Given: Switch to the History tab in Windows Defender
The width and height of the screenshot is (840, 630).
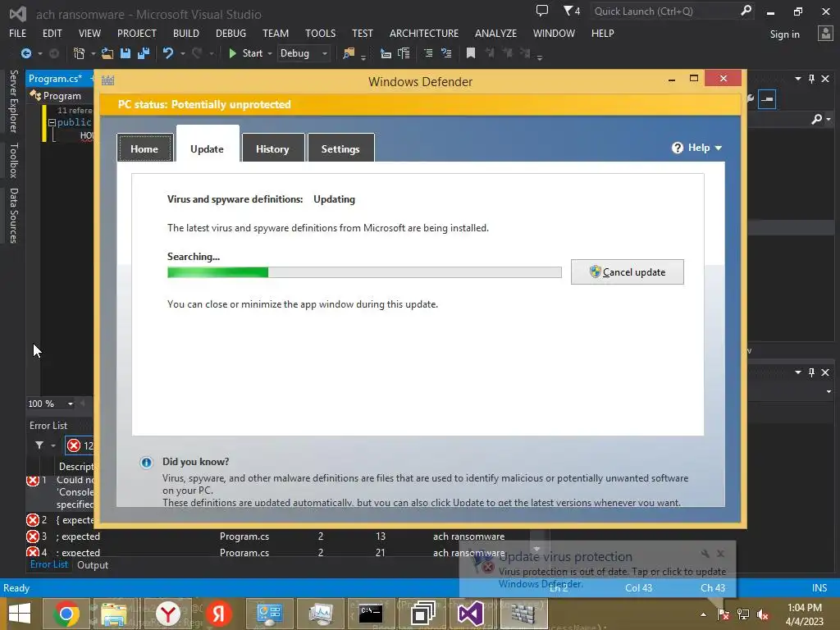Looking at the screenshot, I should pyautogui.click(x=272, y=148).
